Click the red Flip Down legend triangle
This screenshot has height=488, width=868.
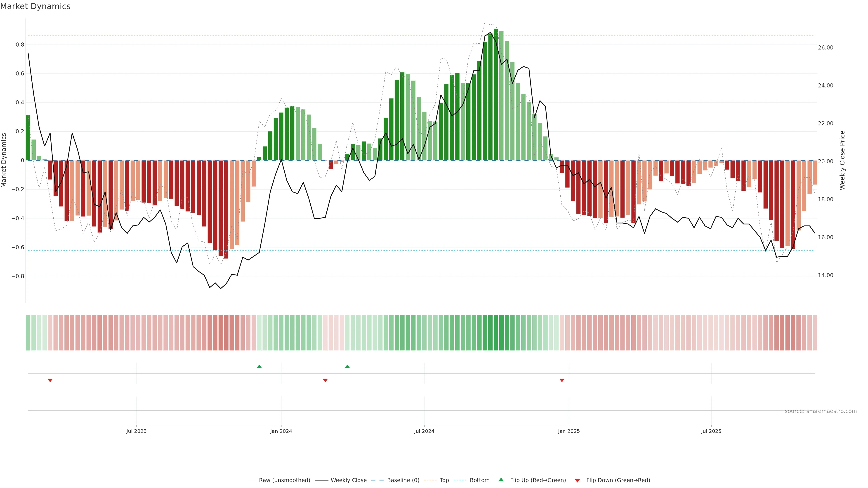pos(577,480)
